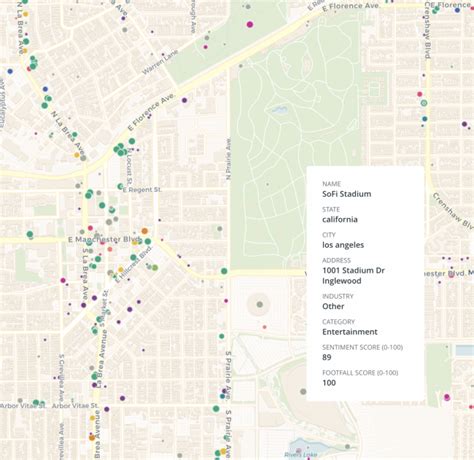The height and width of the screenshot is (460, 474).
Task: Click the 'S Grevillea Ave' street label
Action: pos(61,379)
